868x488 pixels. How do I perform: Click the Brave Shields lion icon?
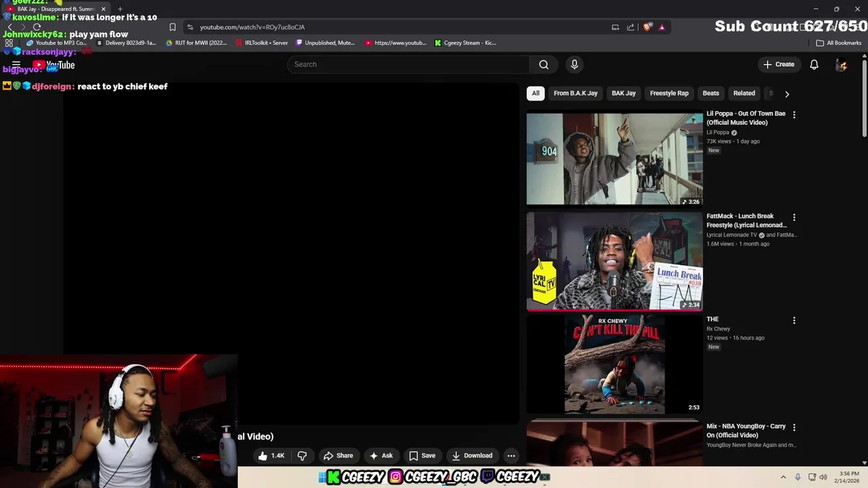pos(648,27)
